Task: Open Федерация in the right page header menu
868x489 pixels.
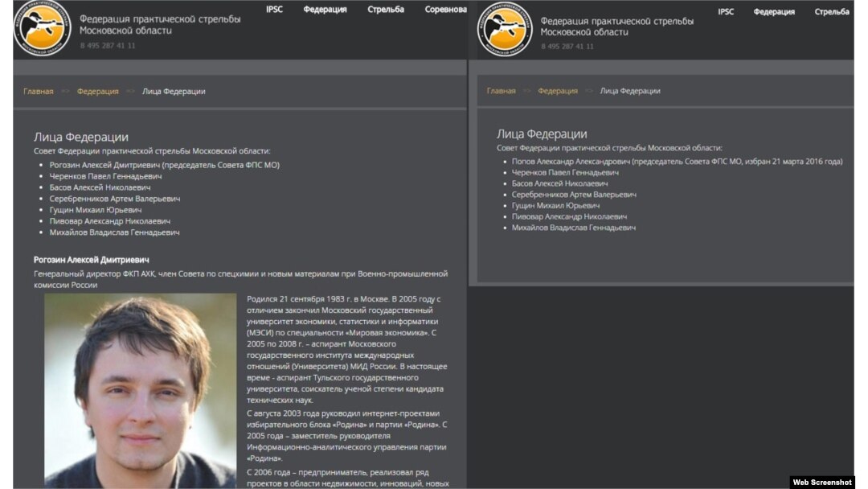Action: coord(774,12)
